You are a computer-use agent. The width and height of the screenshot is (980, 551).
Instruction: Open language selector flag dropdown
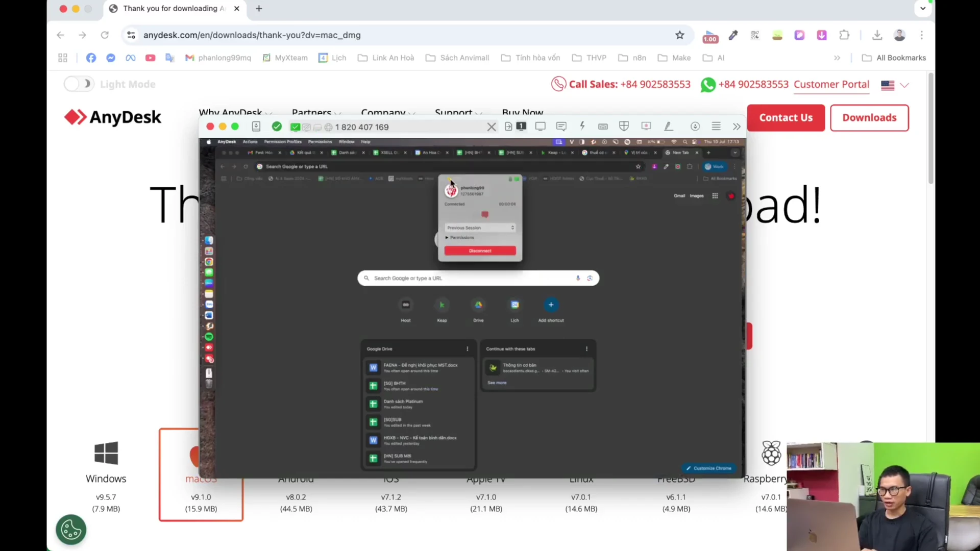(x=895, y=85)
